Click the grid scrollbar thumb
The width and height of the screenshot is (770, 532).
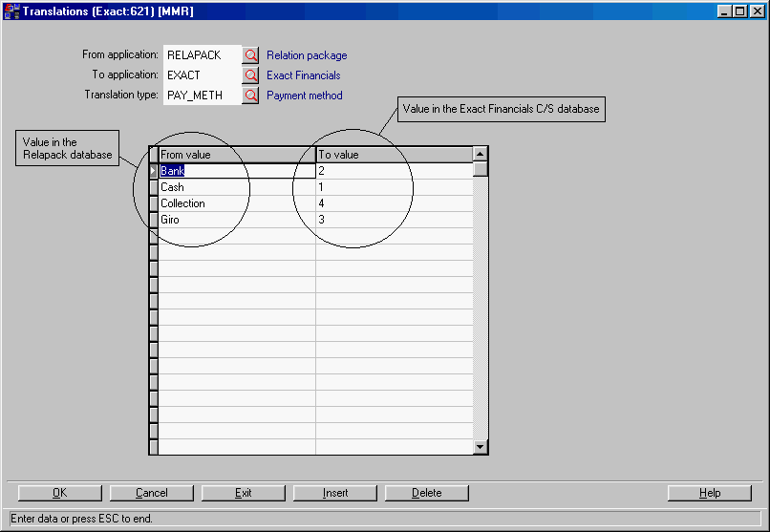point(480,169)
